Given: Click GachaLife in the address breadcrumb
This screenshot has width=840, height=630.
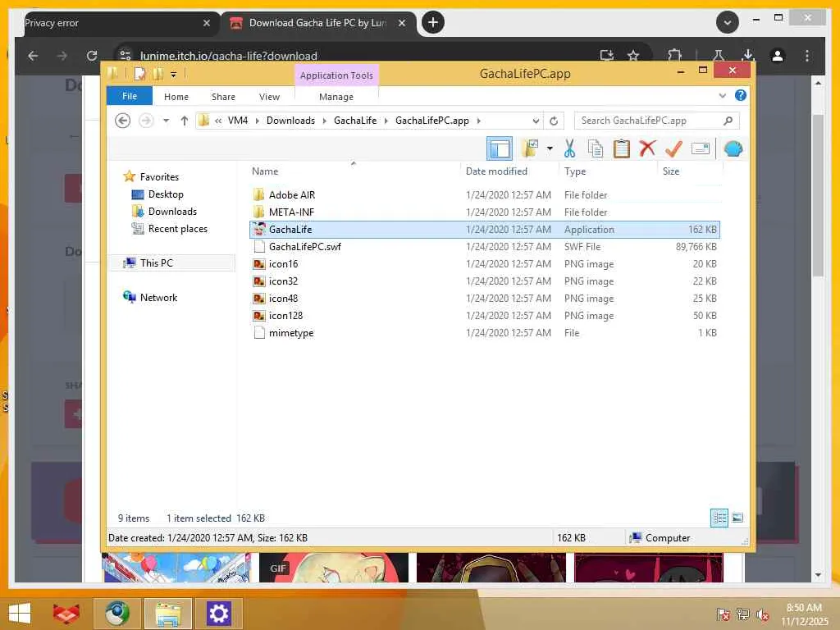Looking at the screenshot, I should pos(355,121).
